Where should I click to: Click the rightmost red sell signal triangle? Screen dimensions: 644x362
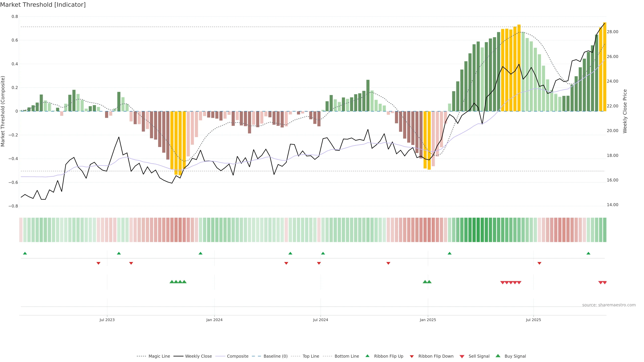604,283
